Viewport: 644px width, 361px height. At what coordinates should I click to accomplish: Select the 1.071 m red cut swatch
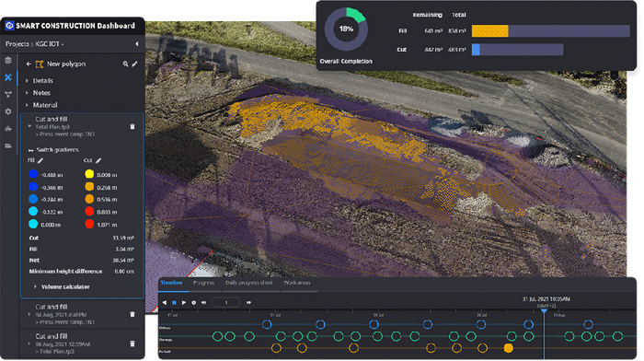[89, 224]
